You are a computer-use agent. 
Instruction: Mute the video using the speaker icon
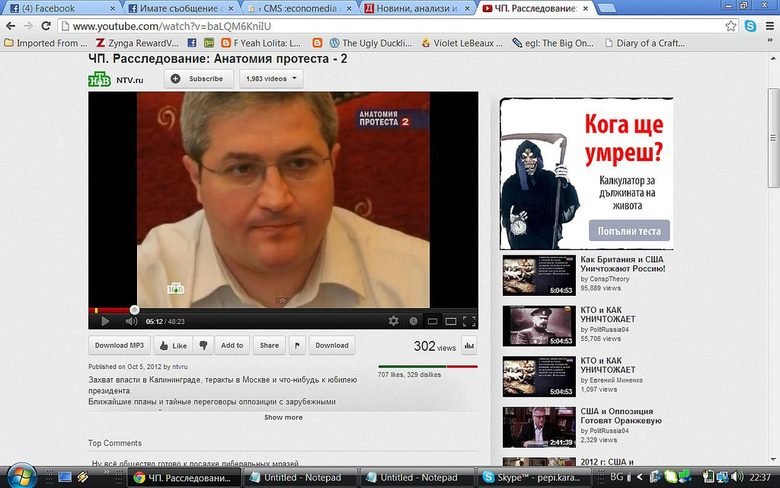pos(131,321)
